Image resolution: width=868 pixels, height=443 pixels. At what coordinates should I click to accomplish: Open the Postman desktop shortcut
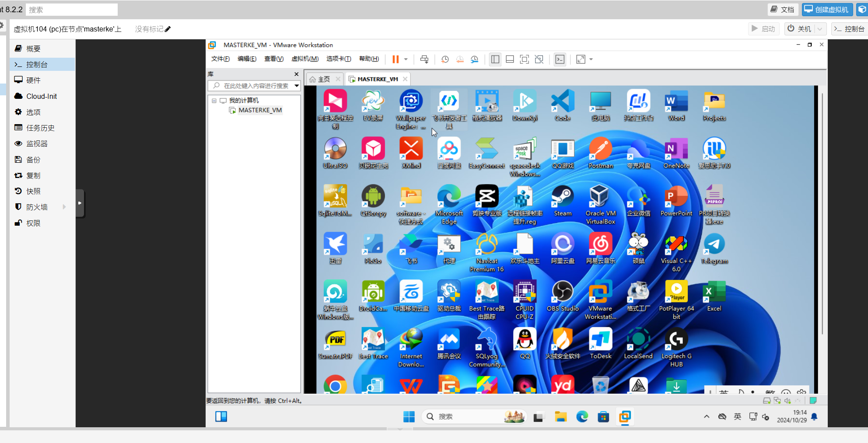point(601,153)
